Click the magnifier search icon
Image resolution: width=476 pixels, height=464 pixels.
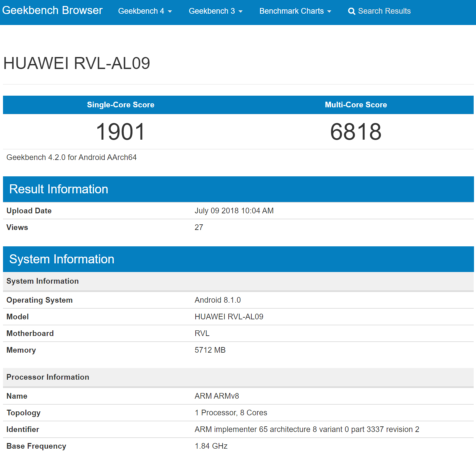coord(351,11)
